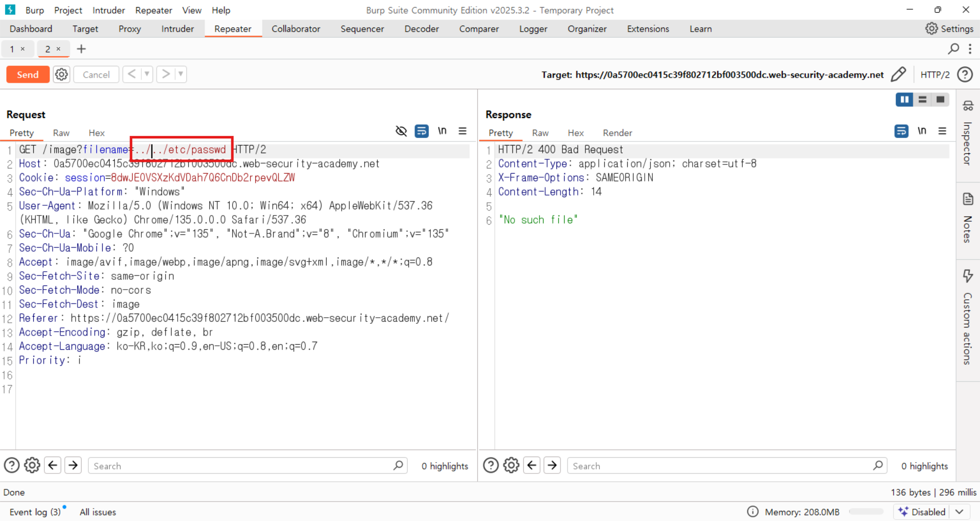Open All issues panel

(x=97, y=512)
